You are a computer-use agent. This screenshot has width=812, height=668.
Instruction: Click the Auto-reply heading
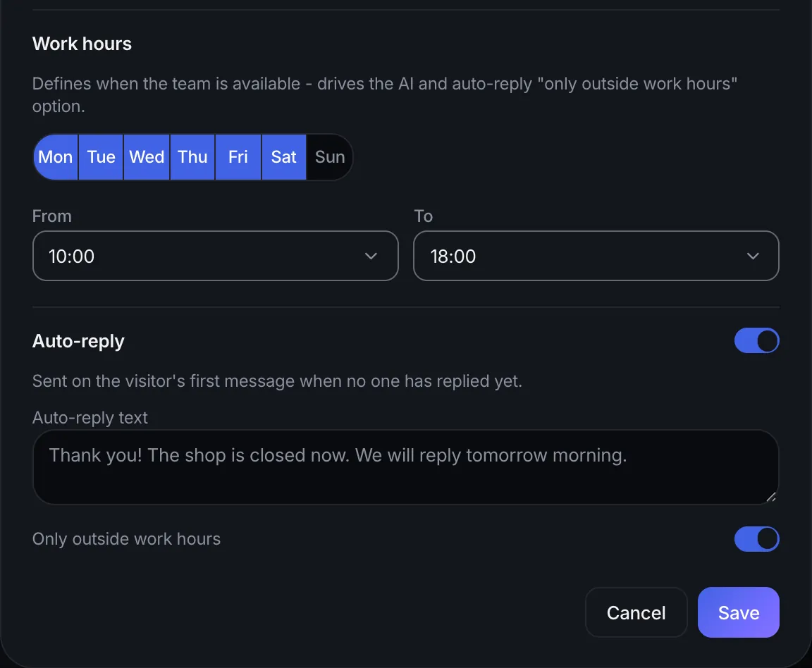click(78, 341)
